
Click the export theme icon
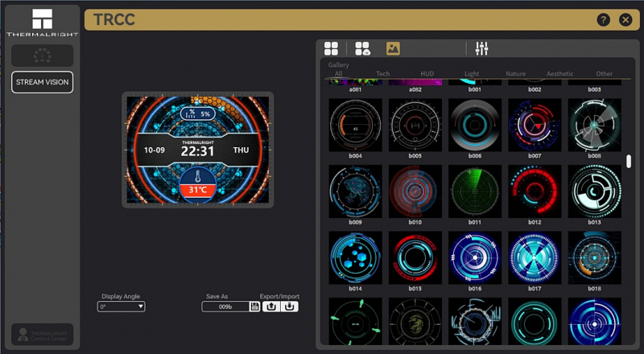pos(272,307)
